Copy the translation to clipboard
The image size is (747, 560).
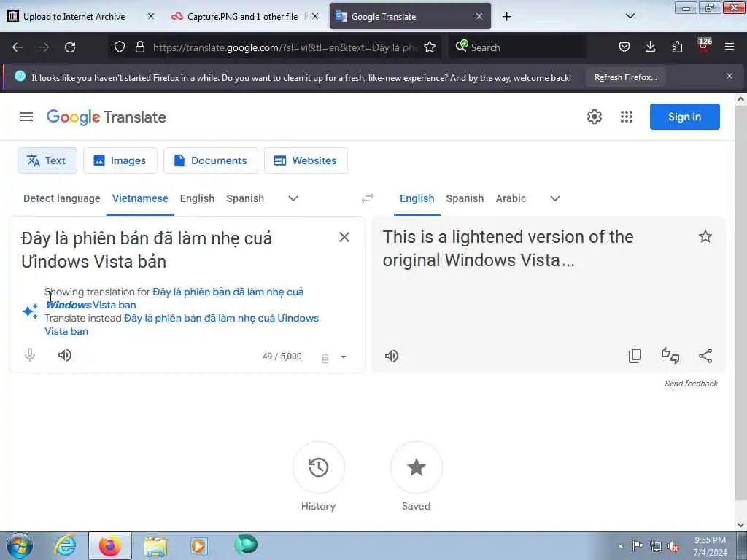click(635, 356)
